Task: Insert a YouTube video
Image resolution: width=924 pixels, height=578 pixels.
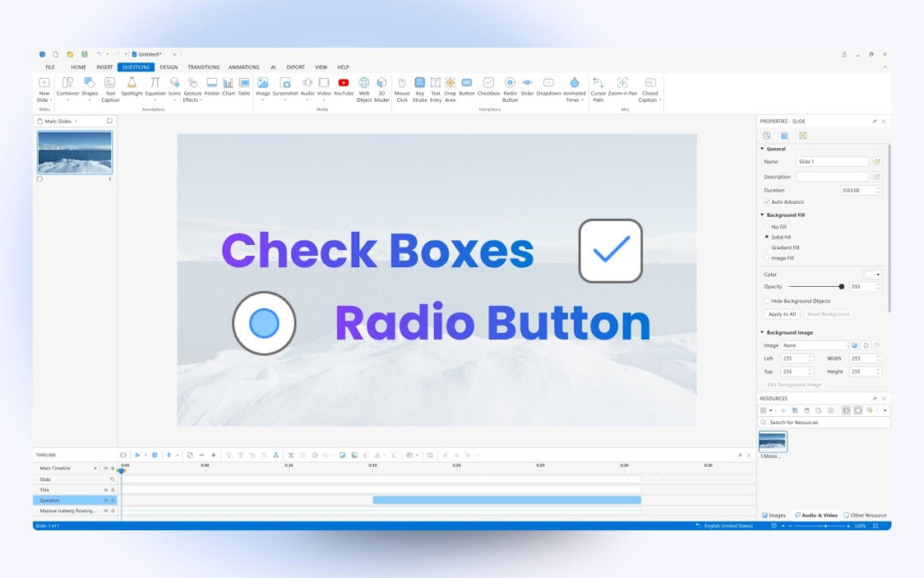Action: click(344, 86)
